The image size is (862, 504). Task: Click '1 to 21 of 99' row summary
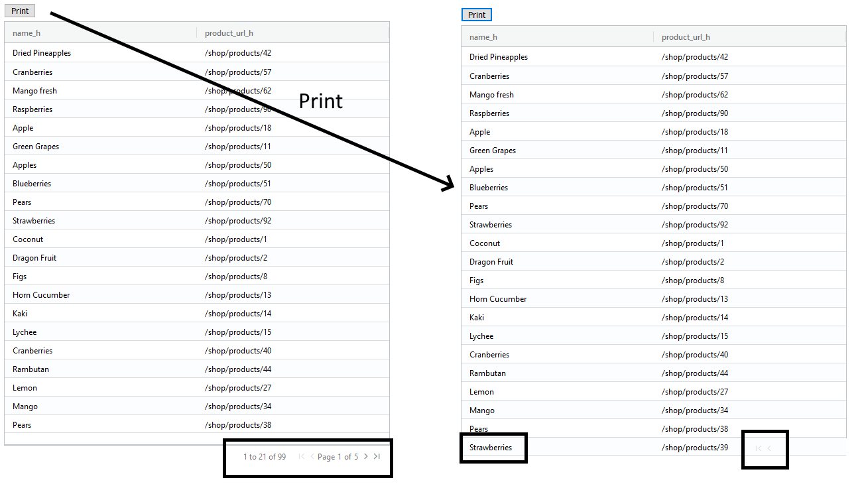coord(265,457)
